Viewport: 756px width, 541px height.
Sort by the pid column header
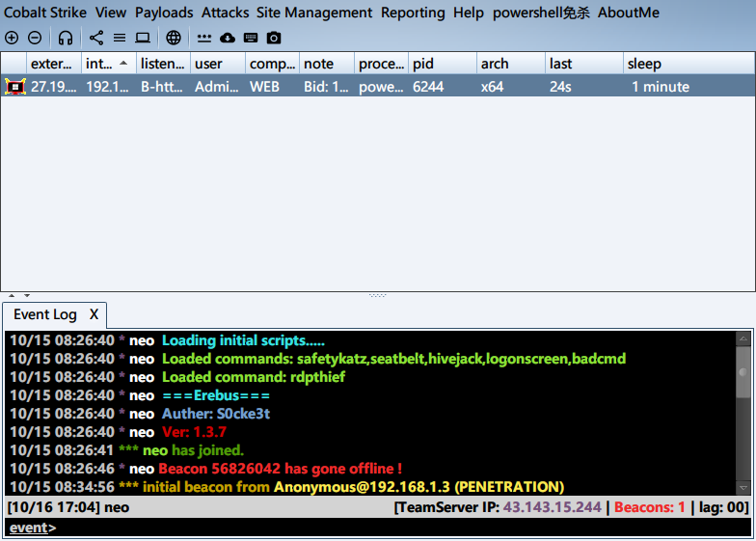tap(443, 64)
